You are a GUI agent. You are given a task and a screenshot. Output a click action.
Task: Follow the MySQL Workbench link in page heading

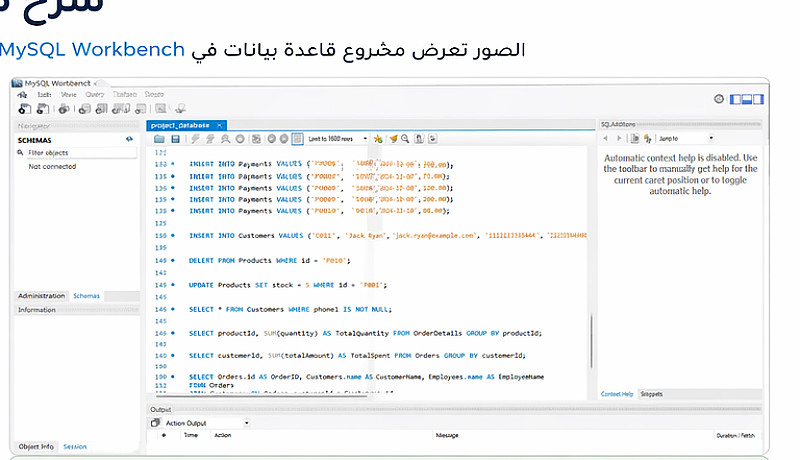[92, 49]
